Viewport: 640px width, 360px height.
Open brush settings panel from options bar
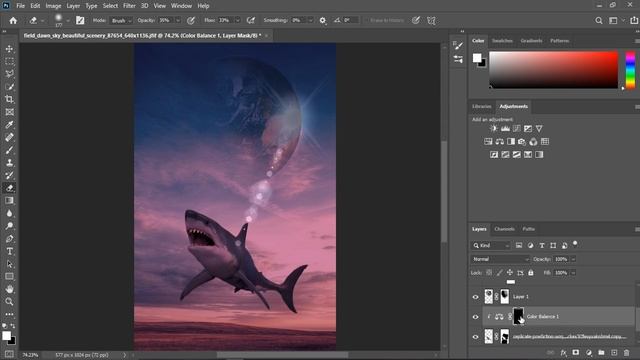click(80, 20)
